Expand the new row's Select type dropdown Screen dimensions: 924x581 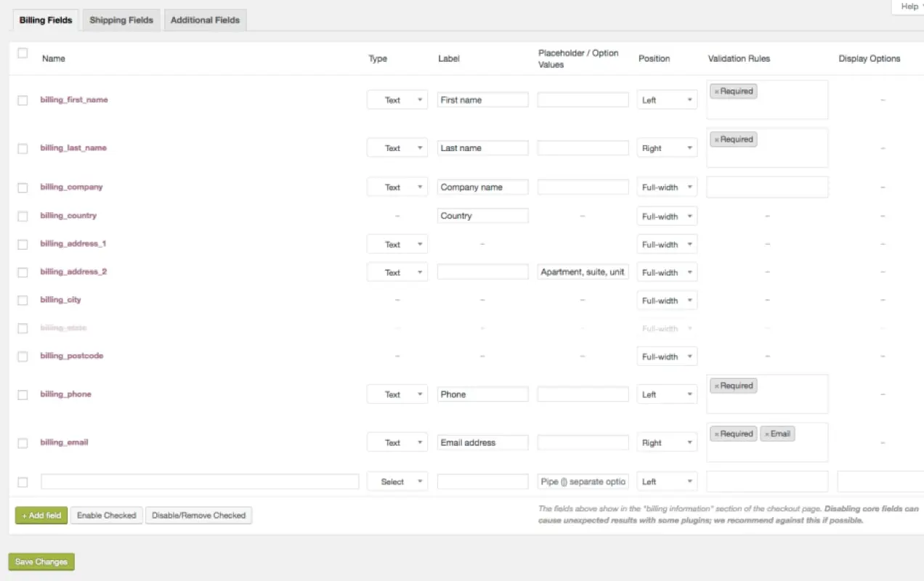tap(397, 482)
